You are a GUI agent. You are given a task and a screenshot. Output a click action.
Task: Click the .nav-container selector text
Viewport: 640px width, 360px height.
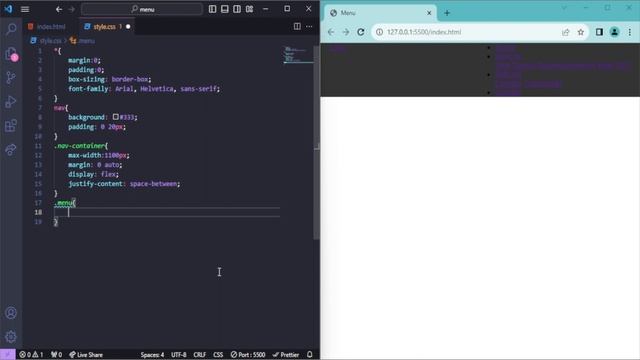tap(79, 146)
